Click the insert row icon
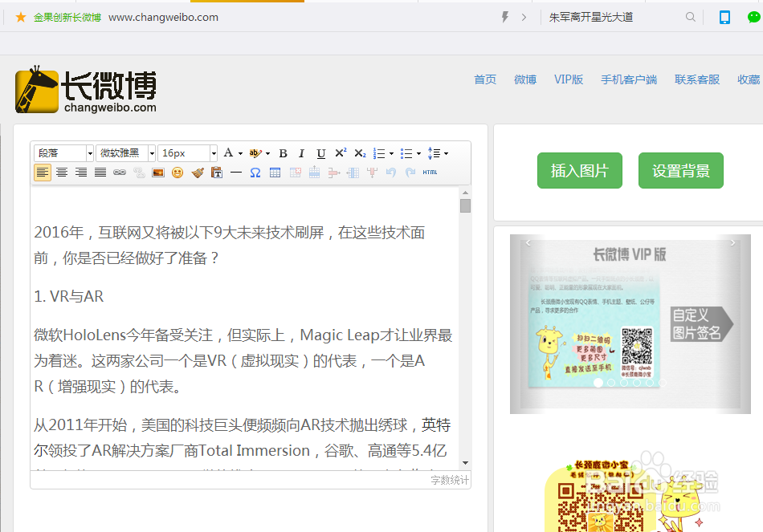Viewport: 763px width, 532px height. pyautogui.click(x=314, y=173)
